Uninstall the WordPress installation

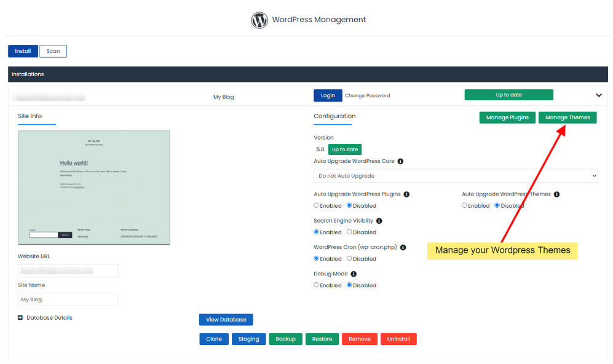point(398,339)
